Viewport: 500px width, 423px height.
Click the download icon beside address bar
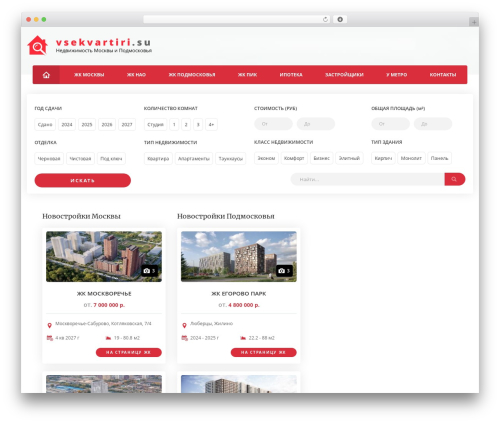340,19
